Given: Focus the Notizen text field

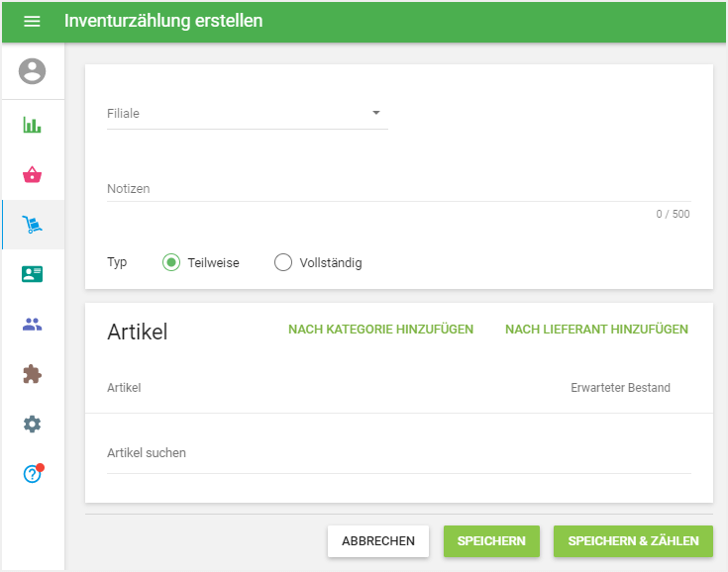Looking at the screenshot, I should [398, 188].
